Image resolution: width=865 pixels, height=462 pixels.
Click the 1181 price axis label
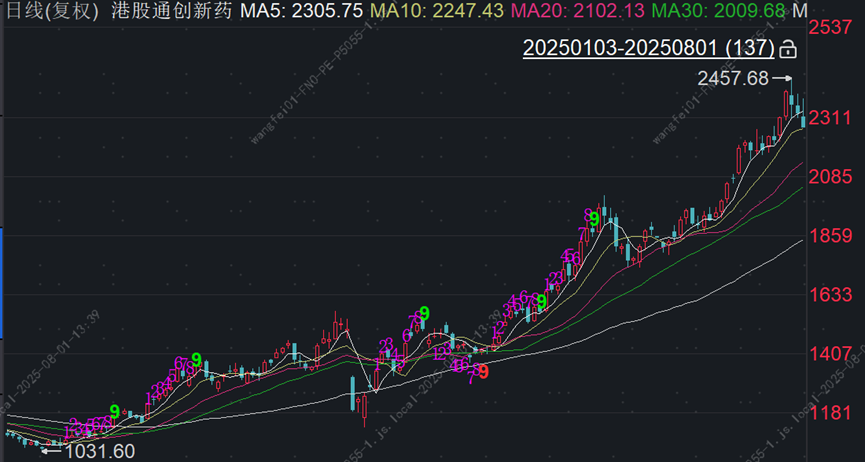tap(831, 413)
